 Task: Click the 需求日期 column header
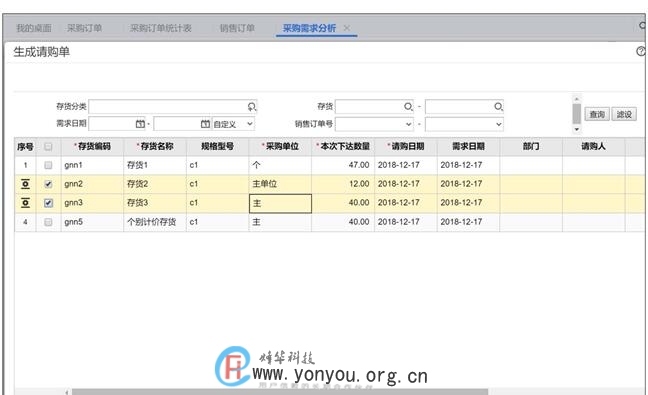click(468, 146)
